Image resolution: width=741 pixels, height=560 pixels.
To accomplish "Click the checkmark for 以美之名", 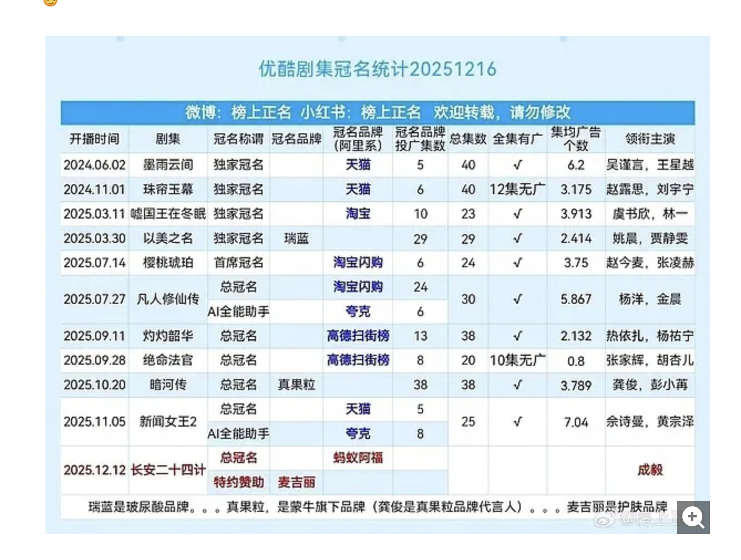I will [x=517, y=238].
